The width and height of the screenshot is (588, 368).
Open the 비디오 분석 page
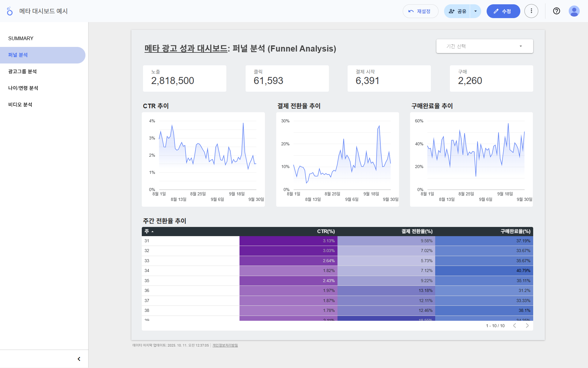[x=20, y=105]
